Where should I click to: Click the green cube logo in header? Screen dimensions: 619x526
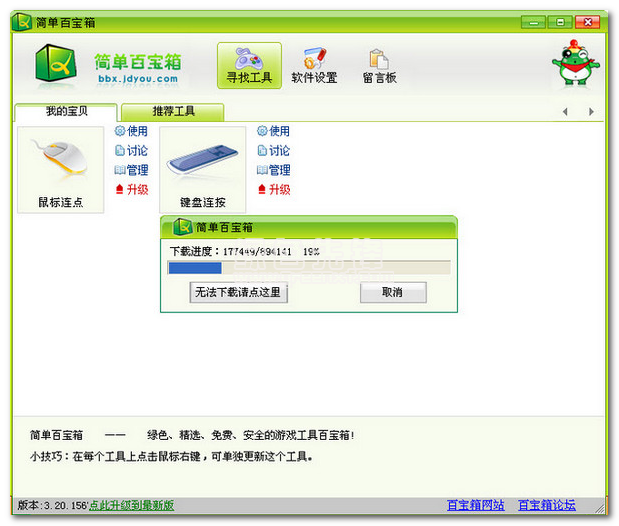[x=56, y=63]
